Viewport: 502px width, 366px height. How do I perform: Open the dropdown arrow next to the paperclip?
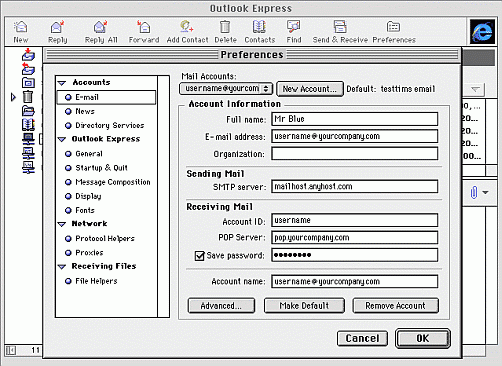485,192
